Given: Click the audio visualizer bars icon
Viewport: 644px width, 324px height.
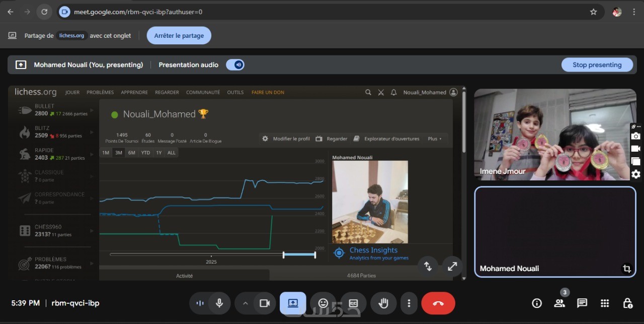Looking at the screenshot, I should (x=200, y=303).
